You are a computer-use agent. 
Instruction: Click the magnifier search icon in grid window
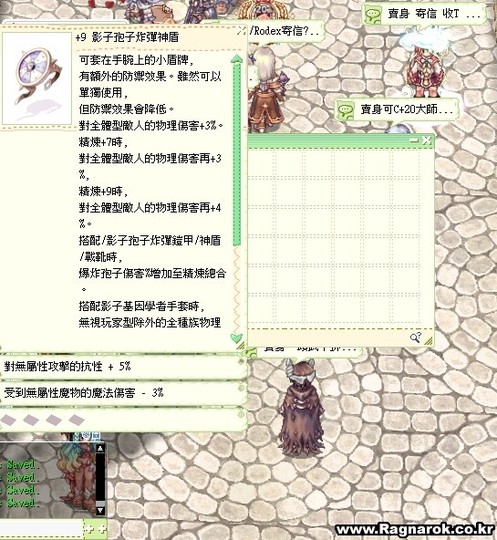pos(415,338)
